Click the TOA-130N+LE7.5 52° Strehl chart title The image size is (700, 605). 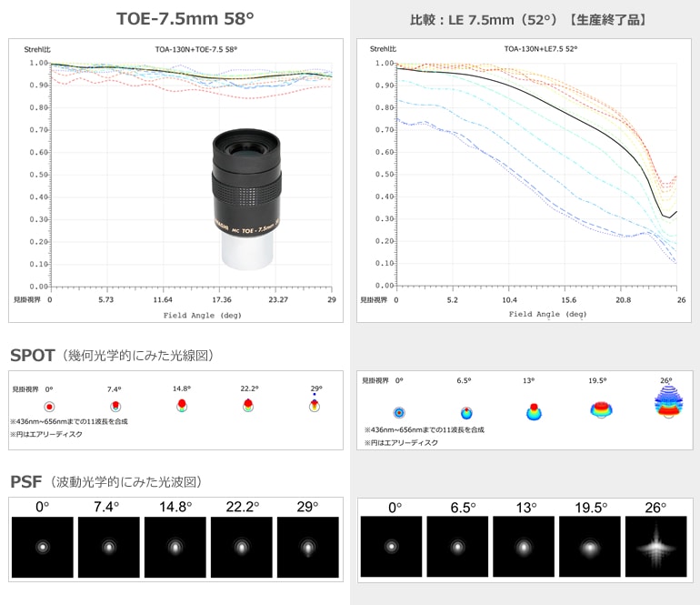tap(540, 49)
